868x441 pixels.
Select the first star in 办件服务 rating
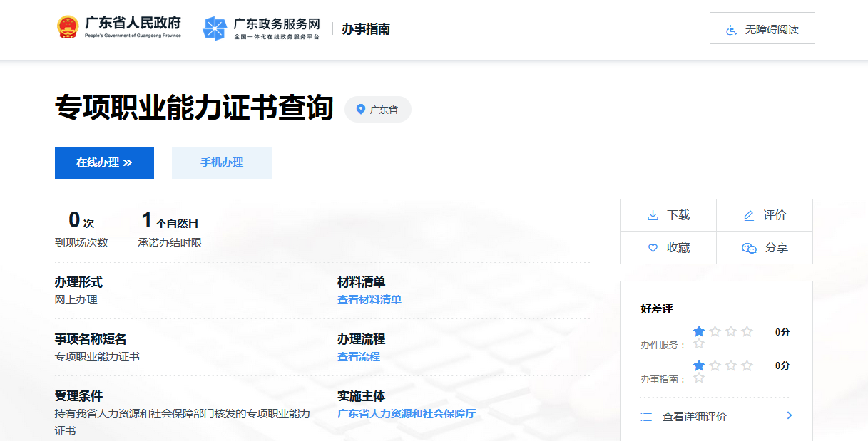[x=699, y=331]
